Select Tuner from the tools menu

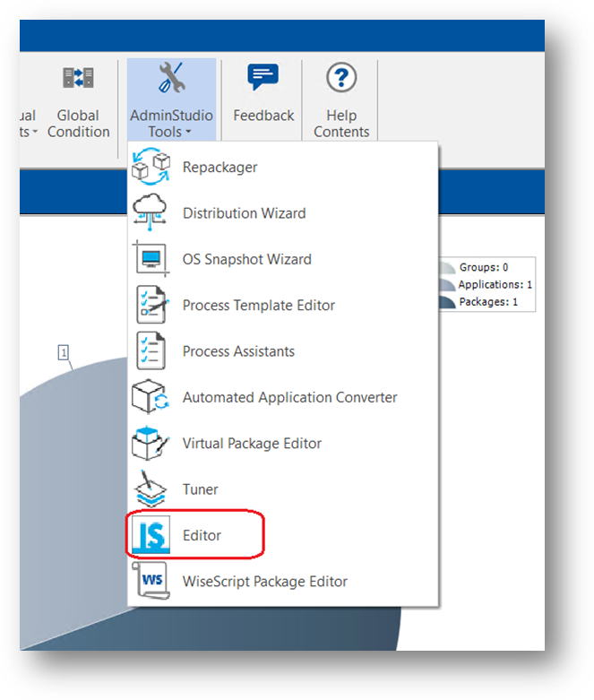[282, 488]
